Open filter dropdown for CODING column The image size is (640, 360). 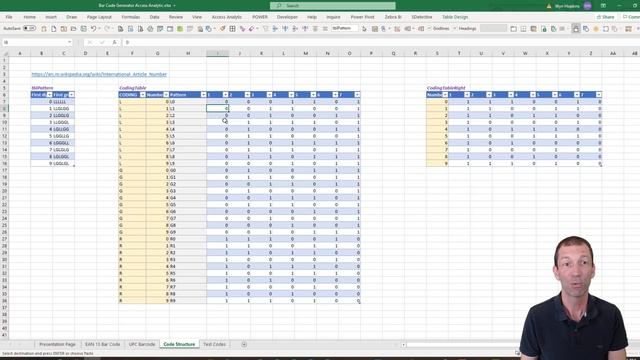tap(142, 95)
